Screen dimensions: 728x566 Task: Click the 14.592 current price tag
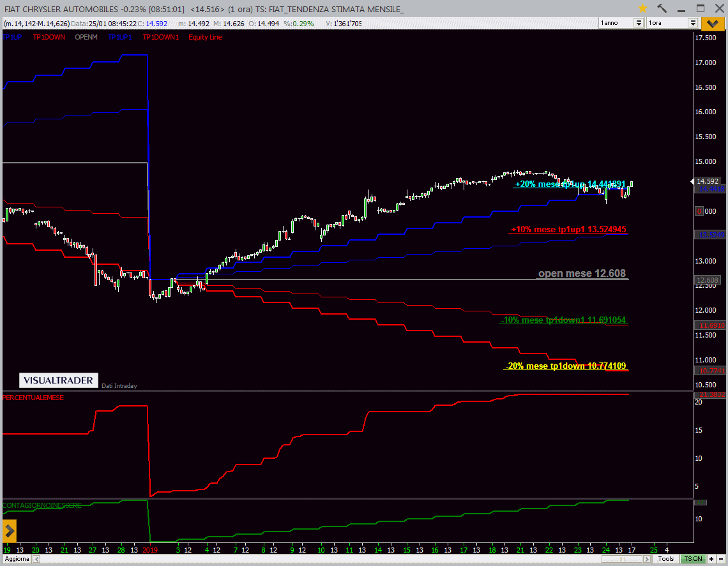[x=708, y=181]
